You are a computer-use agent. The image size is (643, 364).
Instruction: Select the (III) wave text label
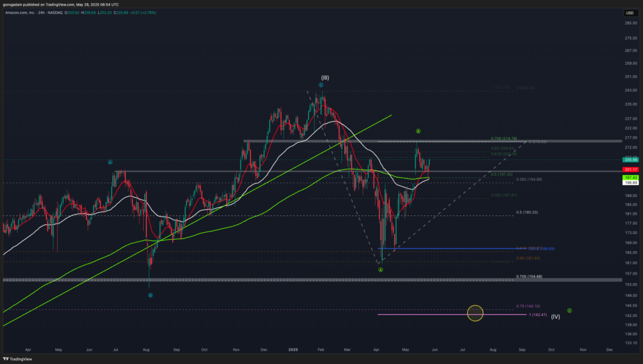(325, 78)
